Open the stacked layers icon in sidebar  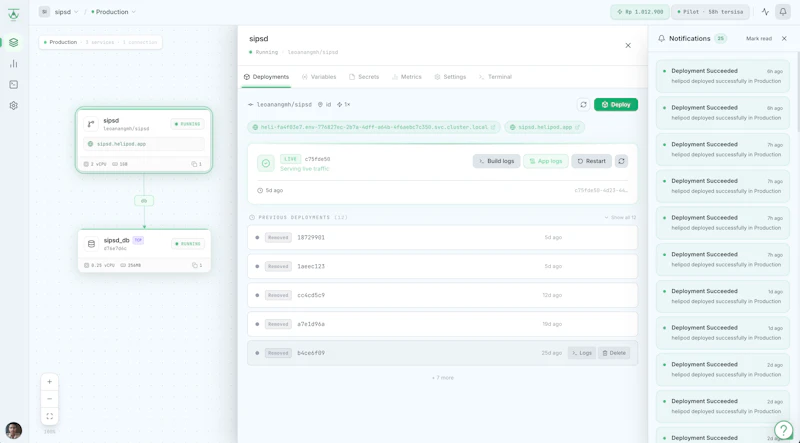(14, 42)
